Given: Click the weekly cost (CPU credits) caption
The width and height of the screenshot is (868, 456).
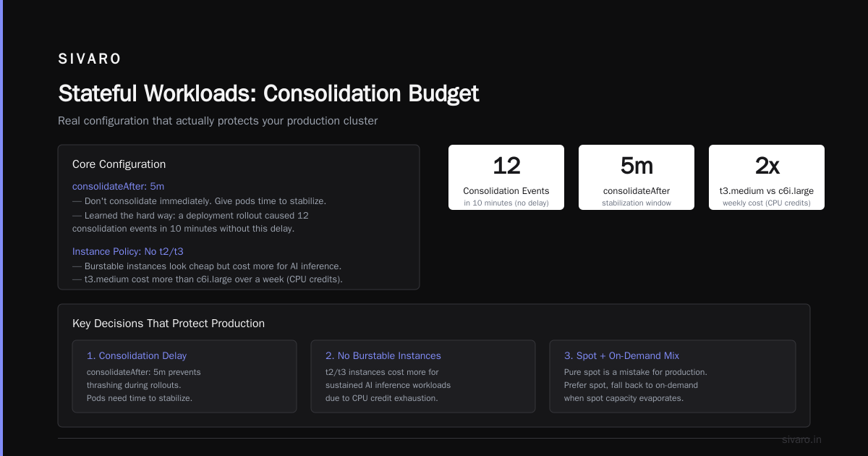Looking at the screenshot, I should (767, 203).
